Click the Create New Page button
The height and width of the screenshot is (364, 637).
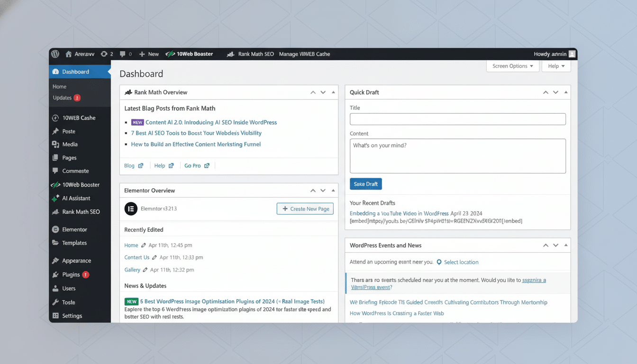(x=305, y=209)
